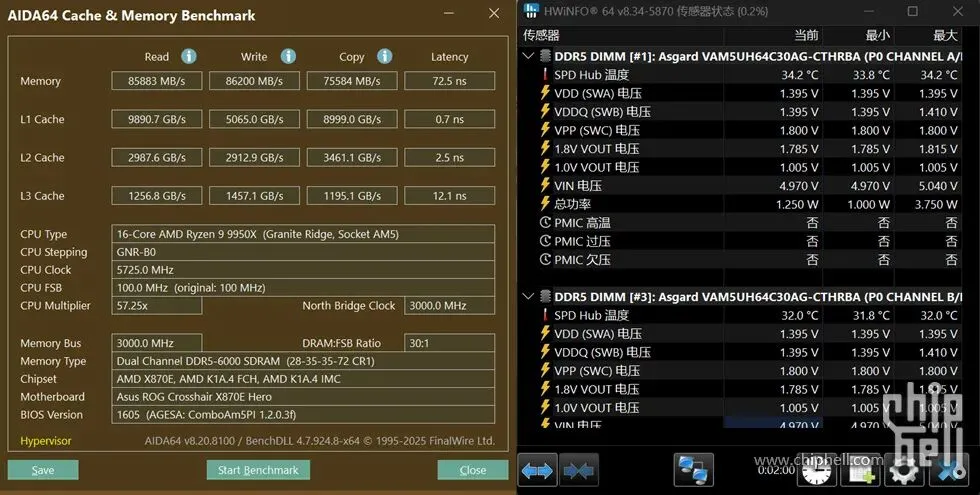
Task: Minimize the AIDA64 benchmark window
Action: coord(449,13)
